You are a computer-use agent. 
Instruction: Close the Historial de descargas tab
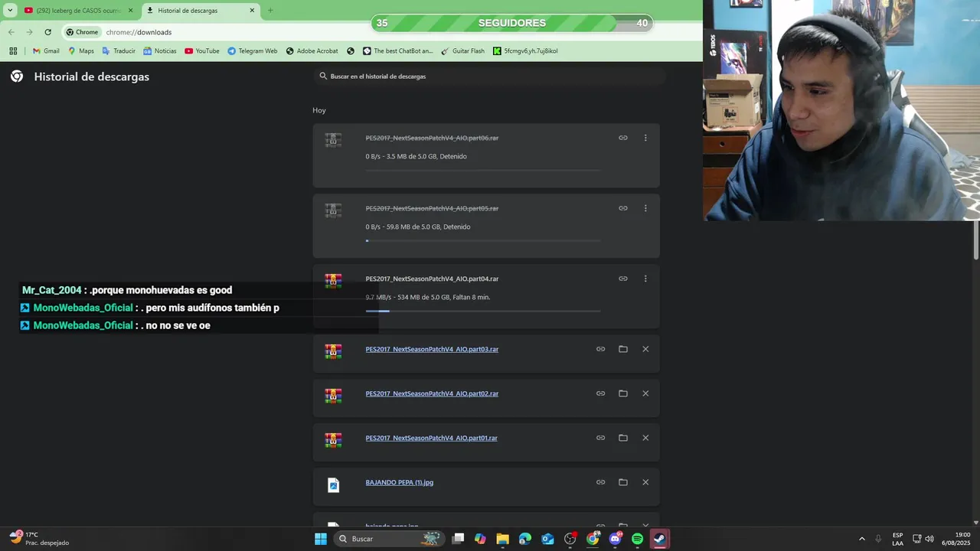(x=253, y=11)
